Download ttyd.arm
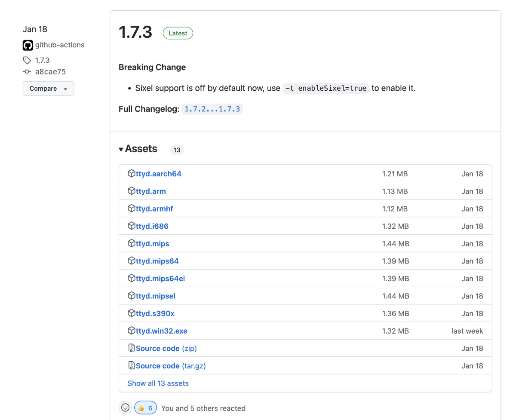Image resolution: width=516 pixels, height=420 pixels. point(151,191)
